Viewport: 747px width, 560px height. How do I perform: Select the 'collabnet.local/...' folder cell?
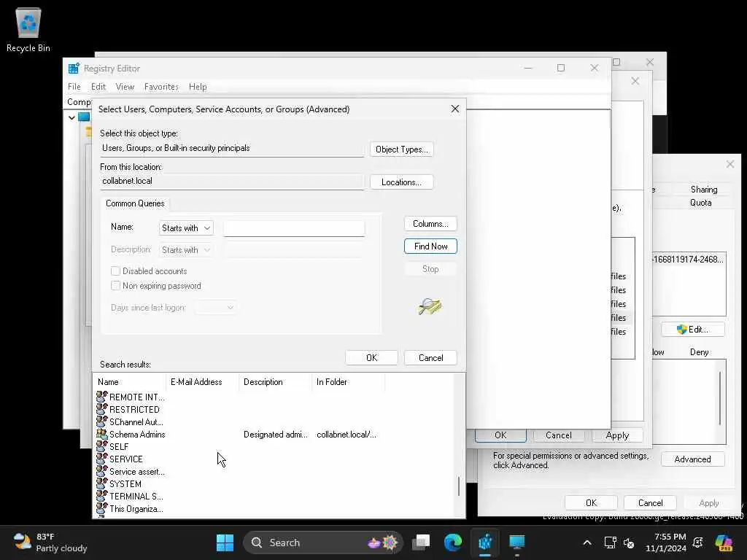347,435
